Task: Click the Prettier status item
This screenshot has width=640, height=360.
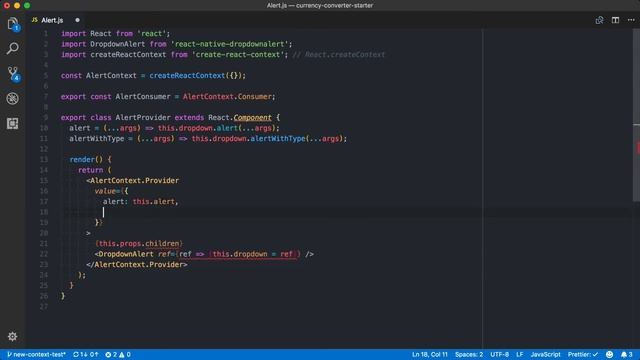Action: [582, 354]
